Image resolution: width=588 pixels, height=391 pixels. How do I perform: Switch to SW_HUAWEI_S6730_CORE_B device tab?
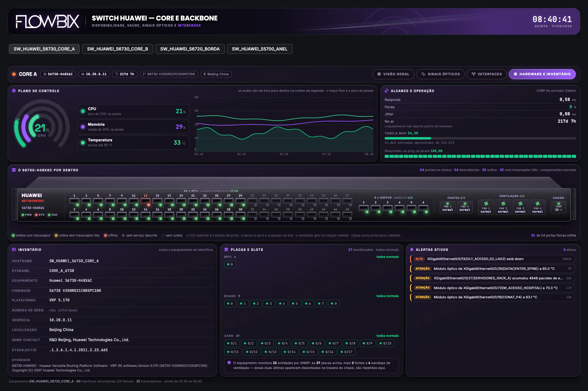[118, 49]
